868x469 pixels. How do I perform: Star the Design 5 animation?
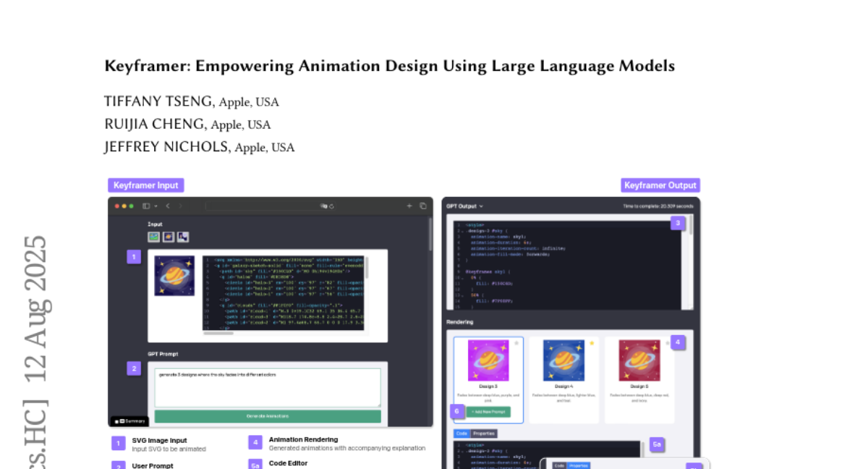point(667,343)
